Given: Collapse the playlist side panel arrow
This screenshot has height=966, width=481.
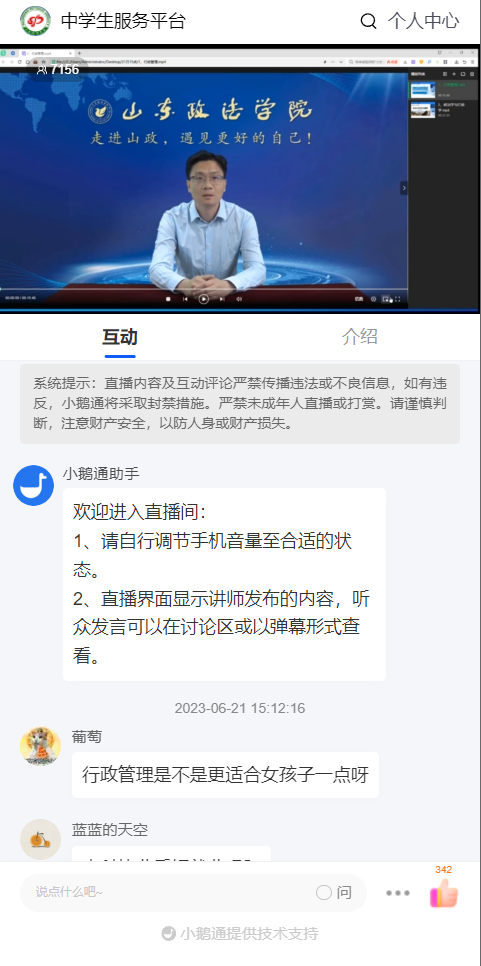Looking at the screenshot, I should tap(404, 187).
